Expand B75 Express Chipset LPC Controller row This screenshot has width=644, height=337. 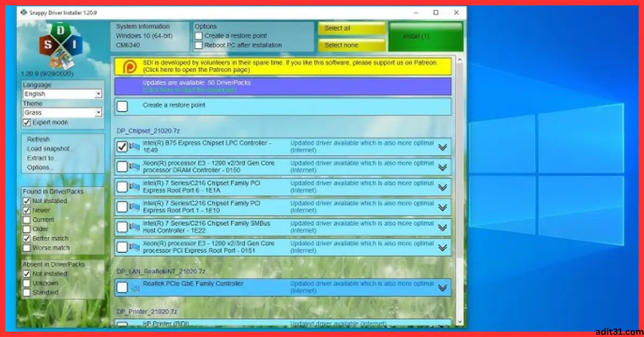(443, 147)
